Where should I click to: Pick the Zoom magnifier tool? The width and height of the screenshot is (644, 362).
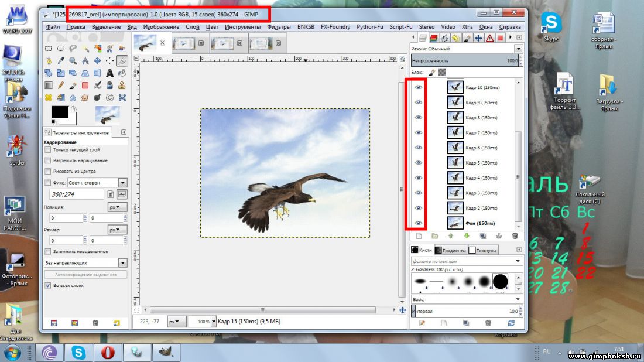click(73, 60)
